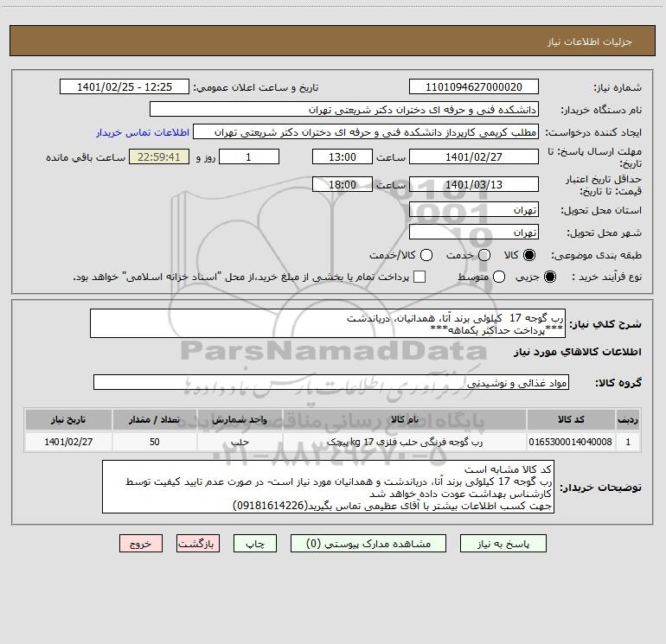Click the remaining days field showing 1

[249, 156]
